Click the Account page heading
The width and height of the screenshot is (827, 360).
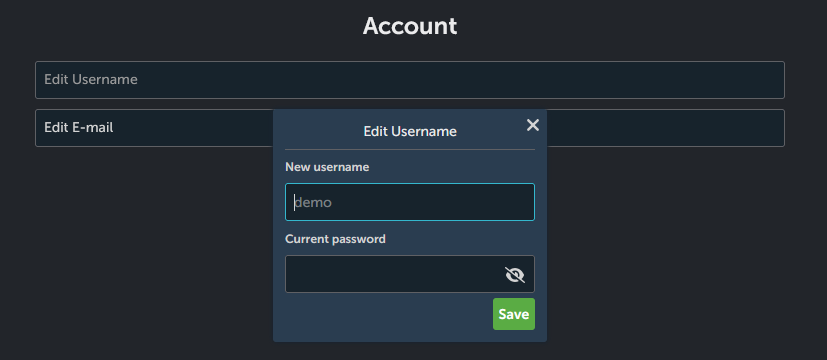click(x=410, y=26)
